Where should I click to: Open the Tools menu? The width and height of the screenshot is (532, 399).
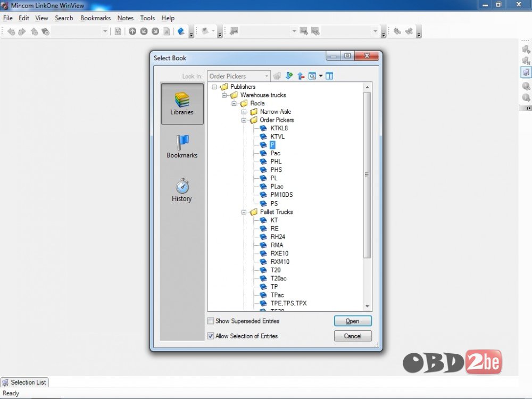pos(147,18)
